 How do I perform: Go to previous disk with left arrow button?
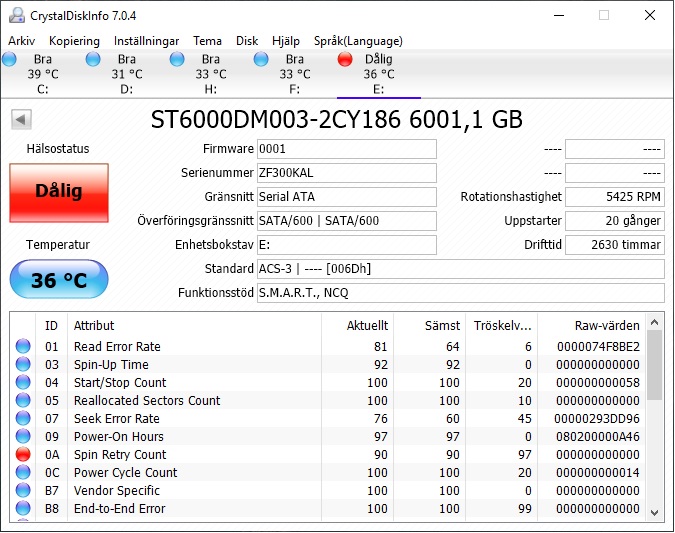[x=21, y=119]
